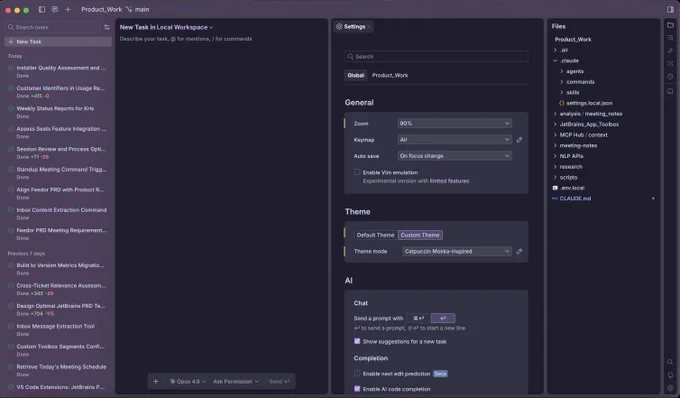Open the scripts folder row
This screenshot has width=680, height=398.
604,177
